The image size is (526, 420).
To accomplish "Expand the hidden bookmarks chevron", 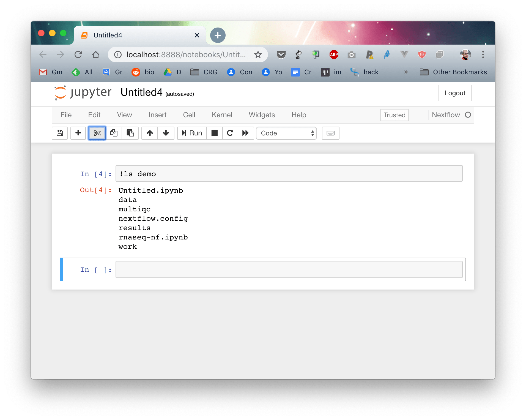I will (406, 72).
